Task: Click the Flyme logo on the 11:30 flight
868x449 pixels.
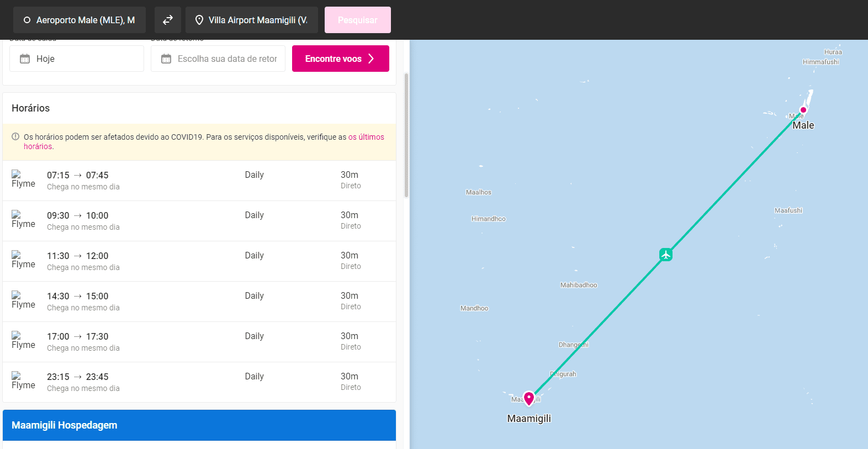Action: click(x=23, y=260)
